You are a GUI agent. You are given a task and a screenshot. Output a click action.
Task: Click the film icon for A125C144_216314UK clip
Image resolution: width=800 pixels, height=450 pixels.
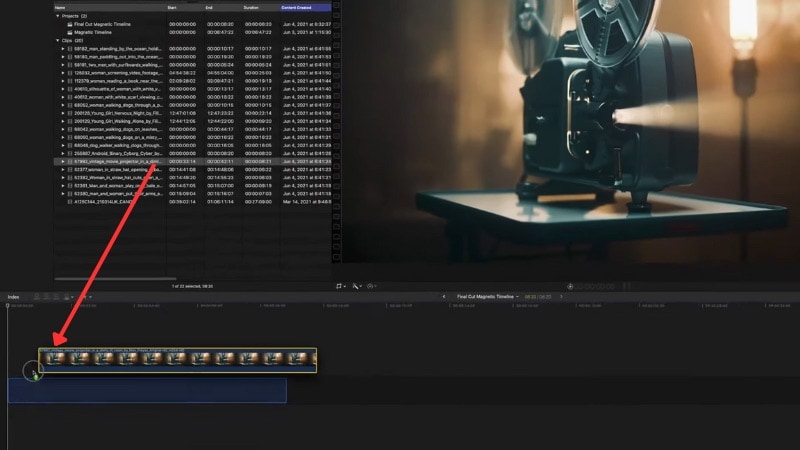[x=70, y=202]
